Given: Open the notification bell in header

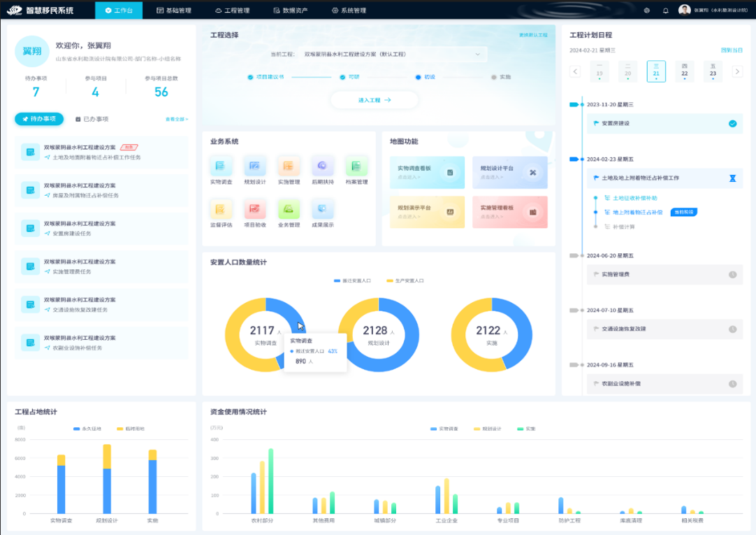Looking at the screenshot, I should point(665,10).
